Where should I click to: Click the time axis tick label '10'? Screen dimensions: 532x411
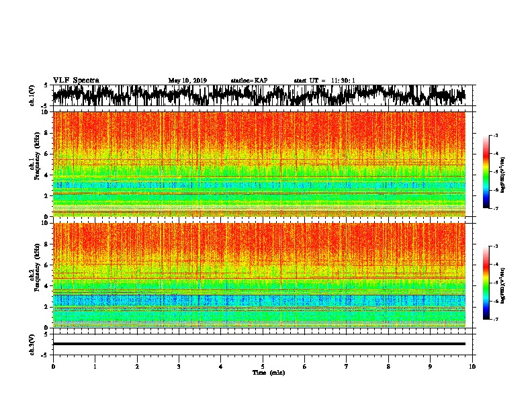[x=472, y=367]
